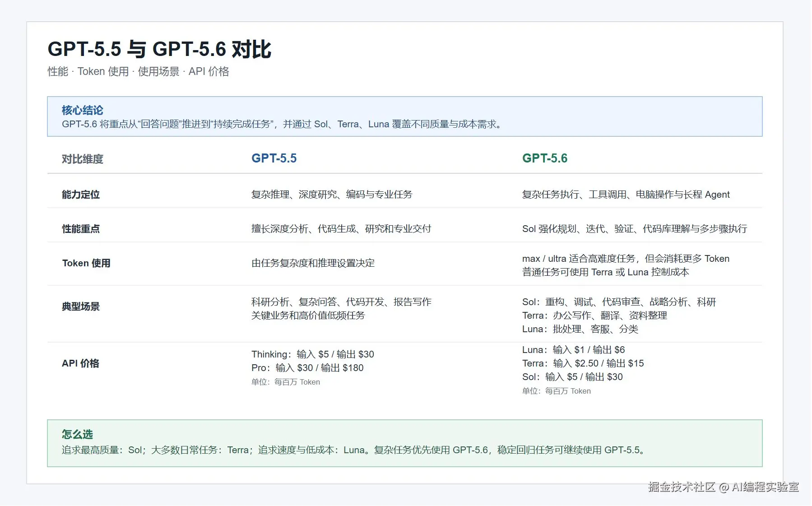Click the price "Pro：输入 $30 / 输出 $180"

(307, 368)
